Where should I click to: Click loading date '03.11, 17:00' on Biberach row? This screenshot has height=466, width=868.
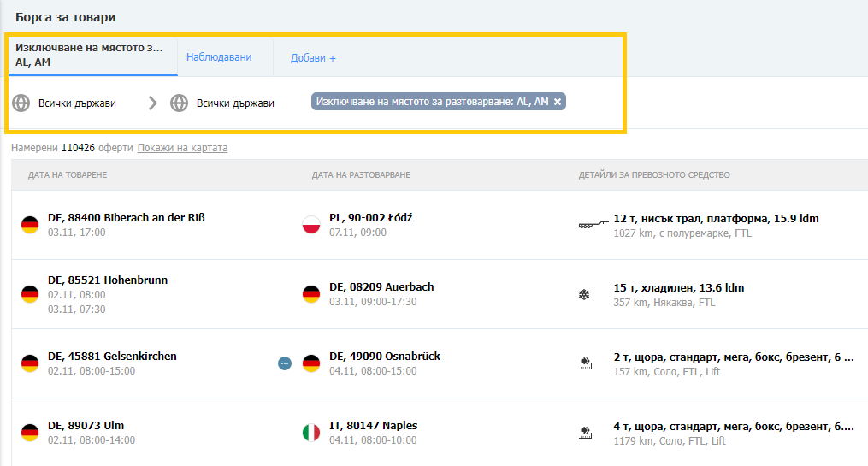point(76,233)
